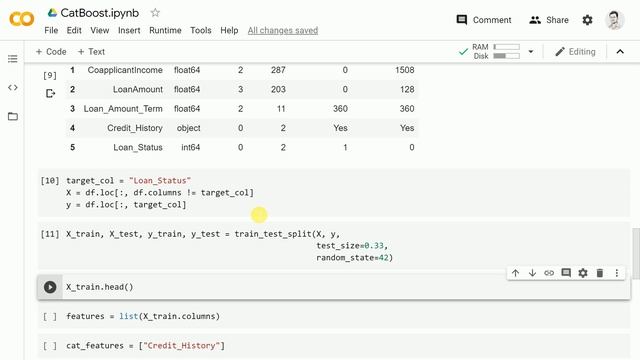Click brackets of the cat_features cell

(x=50, y=346)
